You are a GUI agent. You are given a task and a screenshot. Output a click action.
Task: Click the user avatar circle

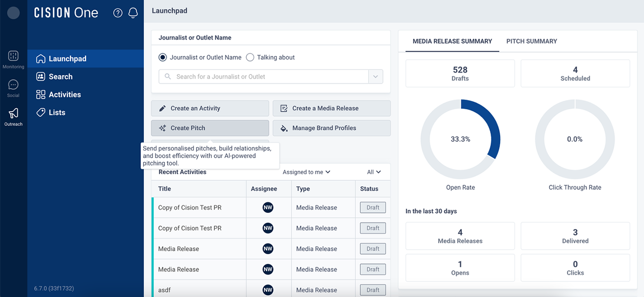[14, 13]
